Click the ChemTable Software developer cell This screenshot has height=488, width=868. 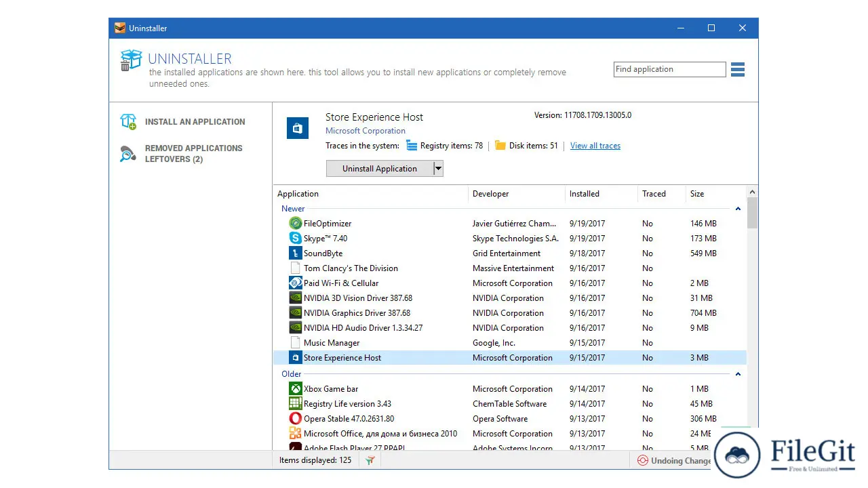pos(509,404)
